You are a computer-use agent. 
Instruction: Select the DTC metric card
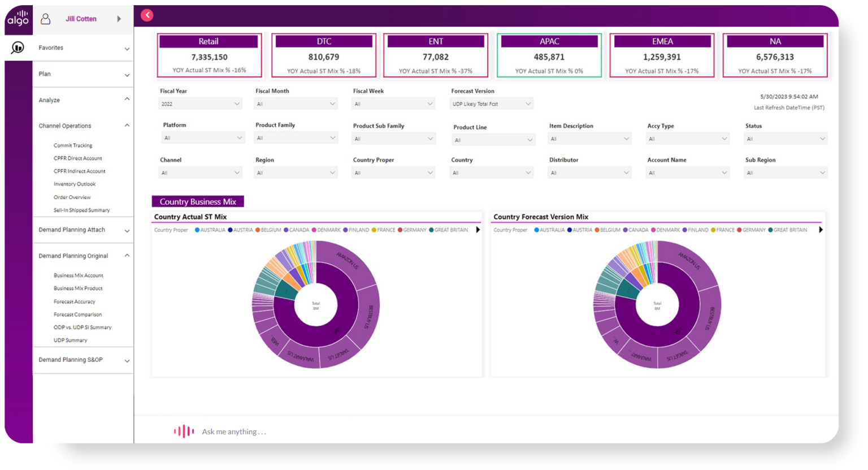pyautogui.click(x=323, y=55)
